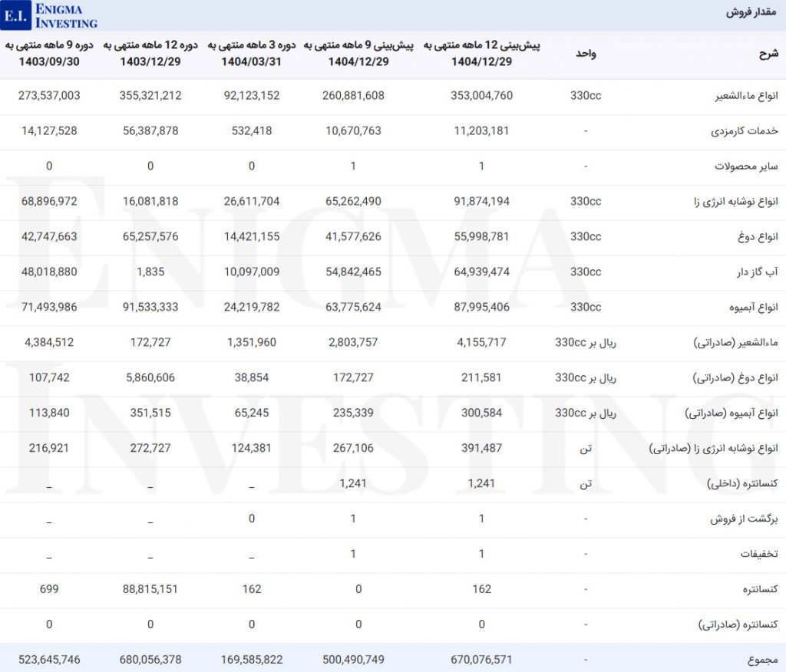Click total value 670,076,571 in the مجموع row

[x=482, y=660]
